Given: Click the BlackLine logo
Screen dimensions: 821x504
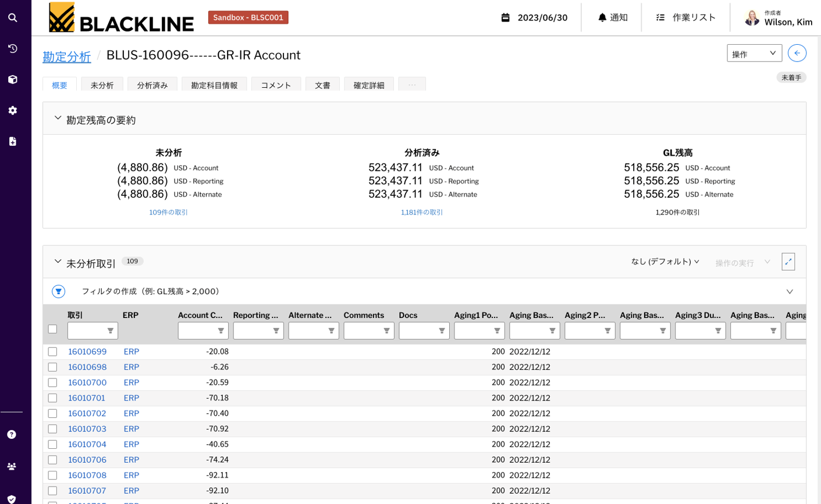Looking at the screenshot, I should coord(121,17).
